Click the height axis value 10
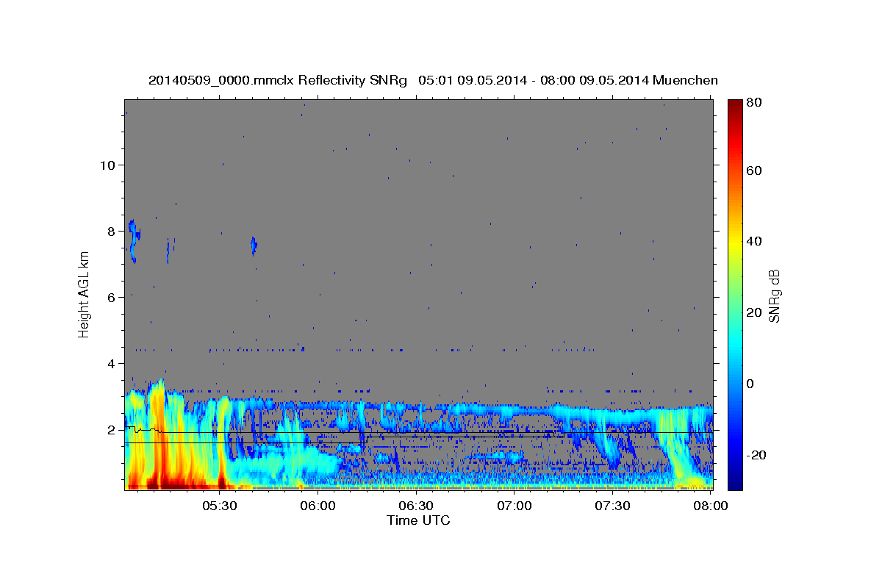Image resolution: width=882 pixels, height=588 pixels. coord(107,165)
